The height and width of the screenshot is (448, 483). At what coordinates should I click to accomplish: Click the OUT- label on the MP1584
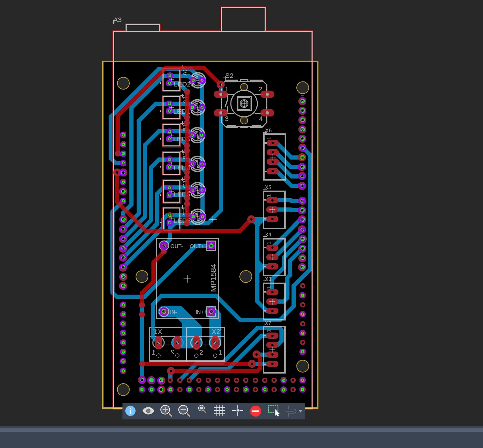[x=177, y=246]
